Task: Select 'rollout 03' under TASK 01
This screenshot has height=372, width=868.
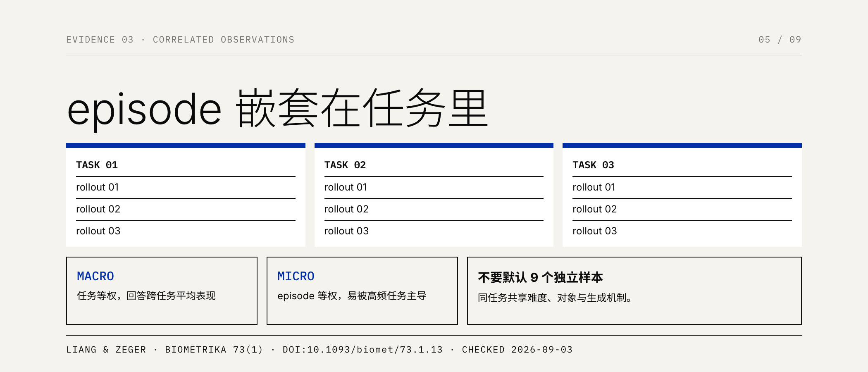Action: click(x=98, y=231)
